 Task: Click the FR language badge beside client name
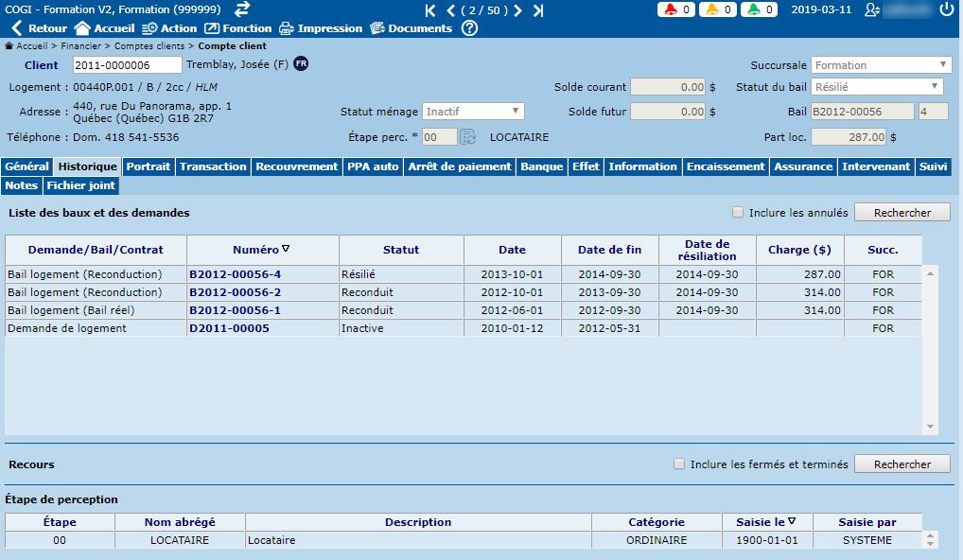[x=301, y=63]
